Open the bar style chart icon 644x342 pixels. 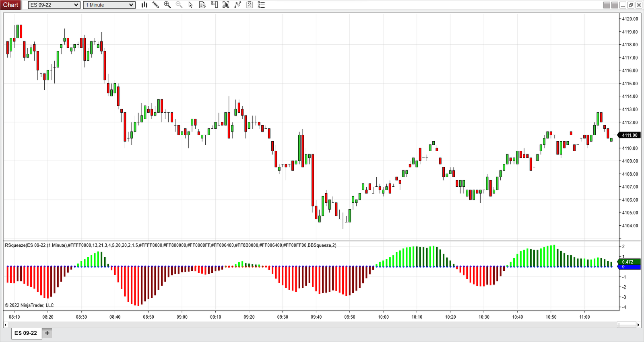(x=144, y=5)
